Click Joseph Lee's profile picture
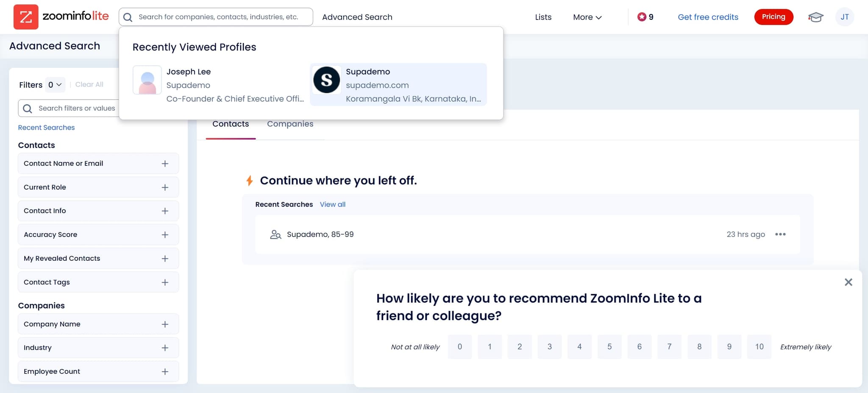The height and width of the screenshot is (393, 868). point(147,80)
